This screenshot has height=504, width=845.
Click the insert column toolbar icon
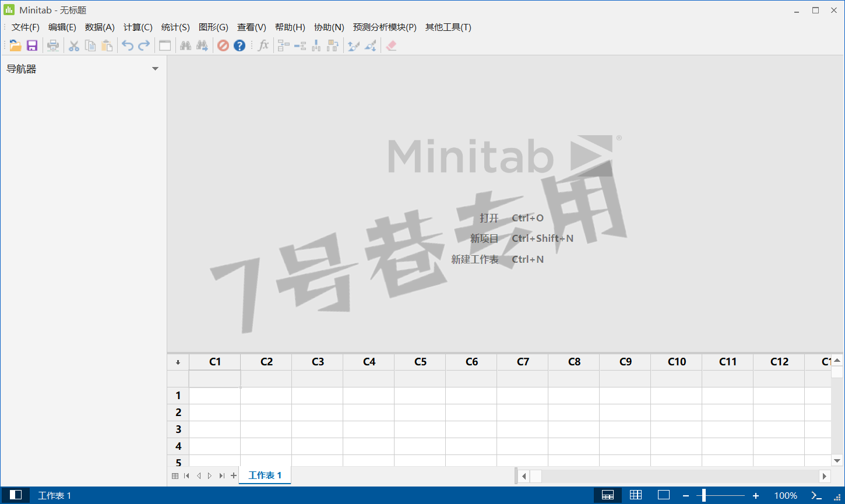316,45
